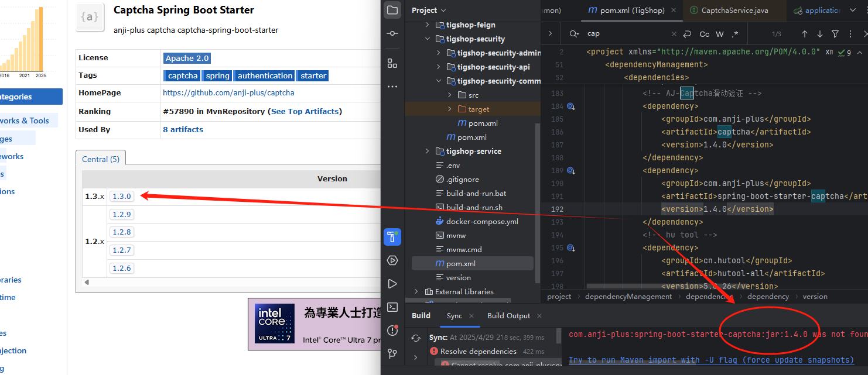Open the Services tool window icon

pos(392,260)
